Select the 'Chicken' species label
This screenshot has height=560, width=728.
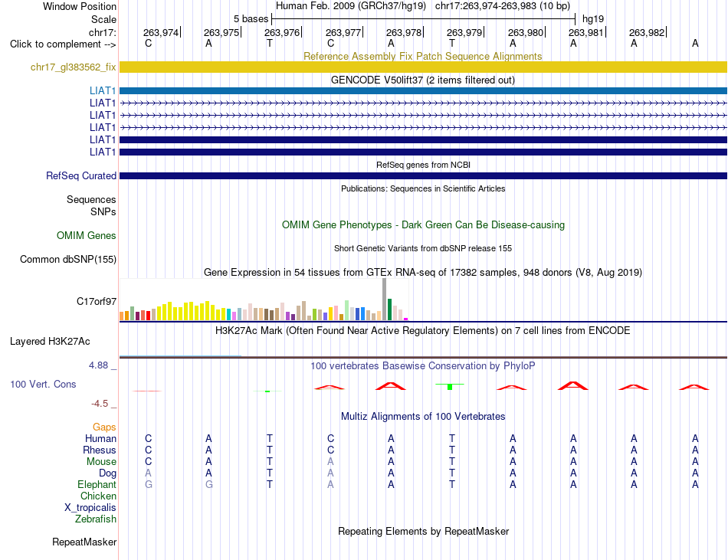[x=98, y=496]
